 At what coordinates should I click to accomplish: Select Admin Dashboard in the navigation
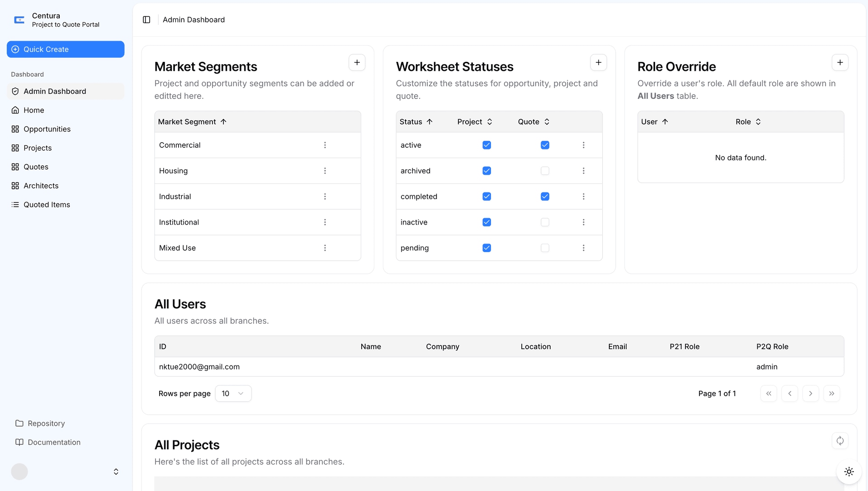(55, 91)
